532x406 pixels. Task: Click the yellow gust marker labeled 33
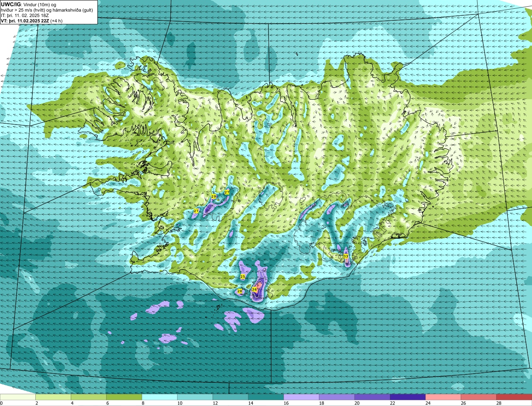click(x=346, y=256)
